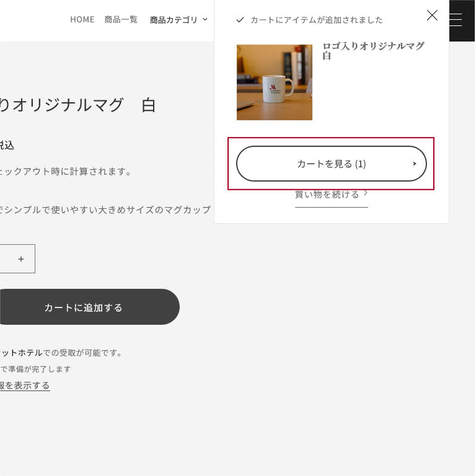The width and height of the screenshot is (476, 476).
Task: Click the arrow inside カートを見る button
Action: 415,164
